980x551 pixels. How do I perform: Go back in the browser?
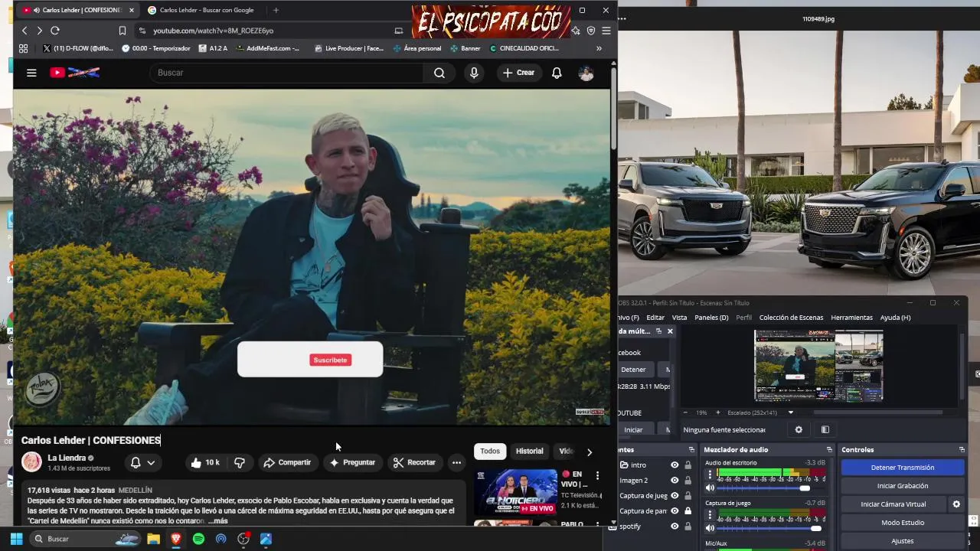(24, 31)
